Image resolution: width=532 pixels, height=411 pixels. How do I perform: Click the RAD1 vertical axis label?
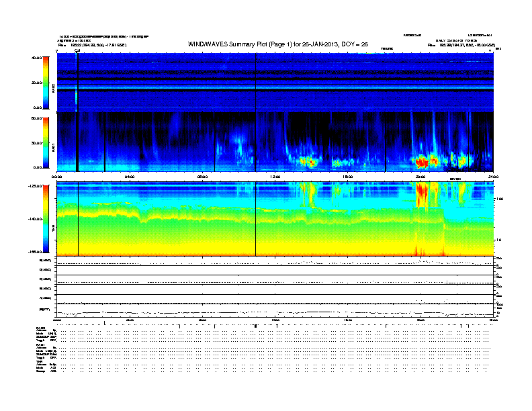click(53, 148)
